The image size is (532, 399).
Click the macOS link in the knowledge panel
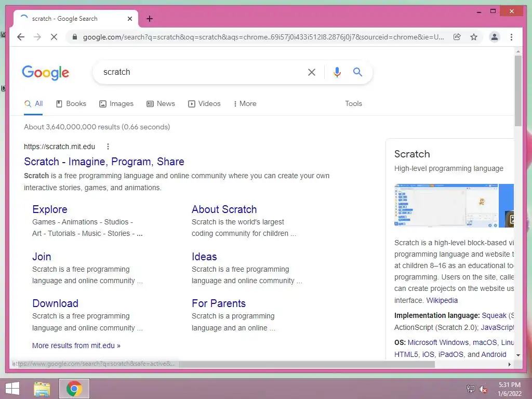click(x=485, y=343)
